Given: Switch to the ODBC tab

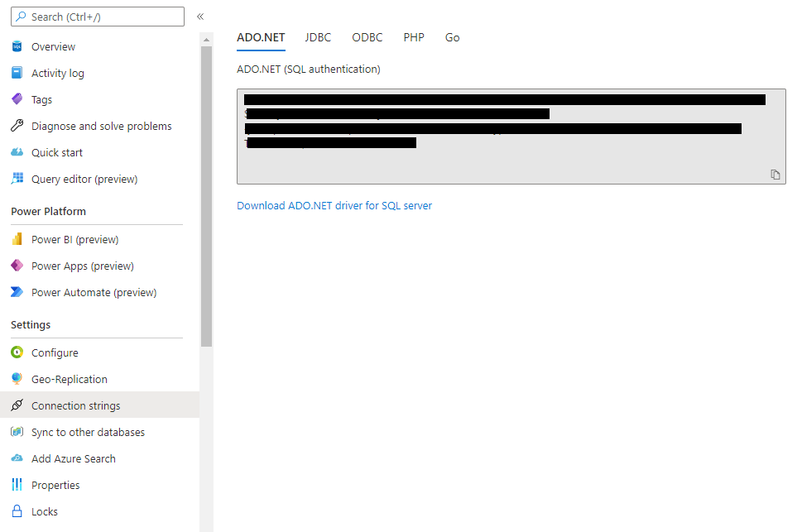Looking at the screenshot, I should [367, 38].
